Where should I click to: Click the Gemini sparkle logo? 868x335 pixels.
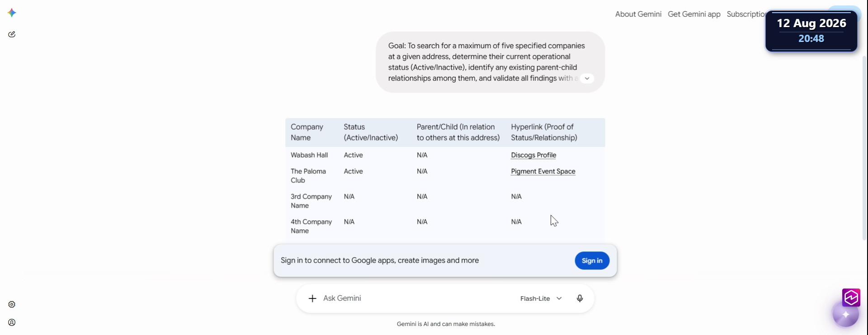pos(12,13)
